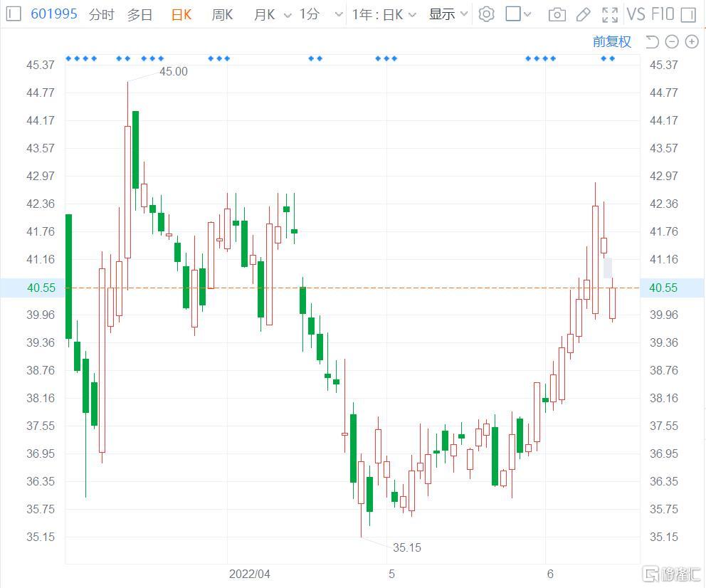The width and height of the screenshot is (706, 588).
Task: Zoom out chart with minus icon
Action: [672, 42]
